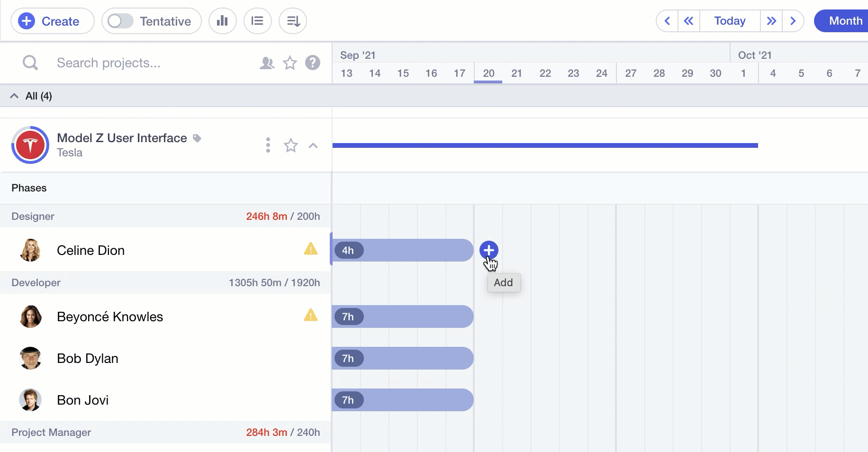Click the Today button
This screenshot has height=452, width=868.
coord(729,21)
